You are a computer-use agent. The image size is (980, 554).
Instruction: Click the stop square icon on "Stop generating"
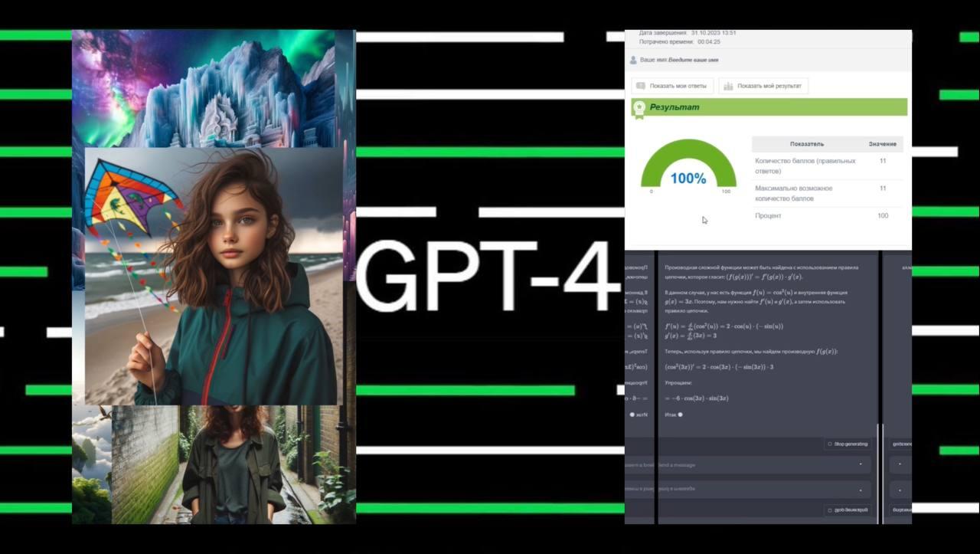pyautogui.click(x=830, y=444)
